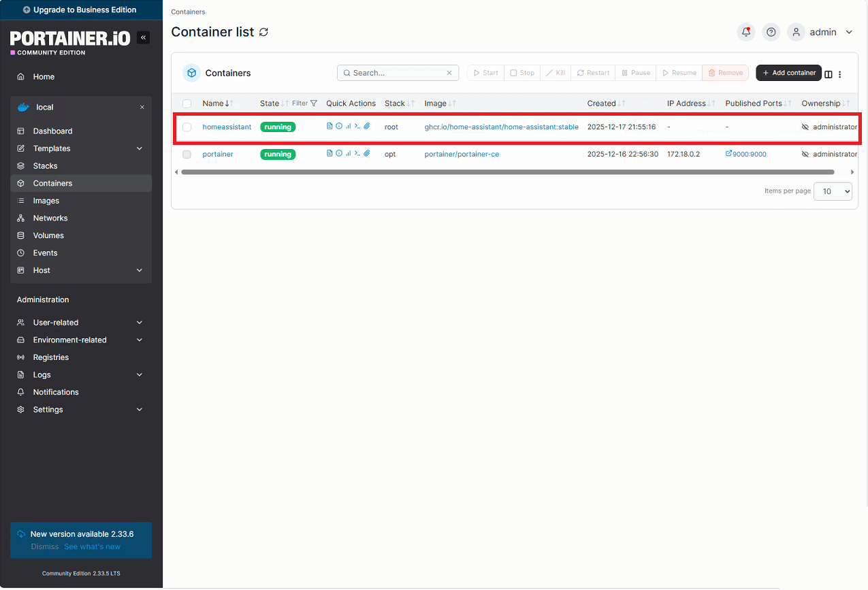Open stats quick action for portainer container
The height and width of the screenshot is (590, 868).
pyautogui.click(x=348, y=154)
